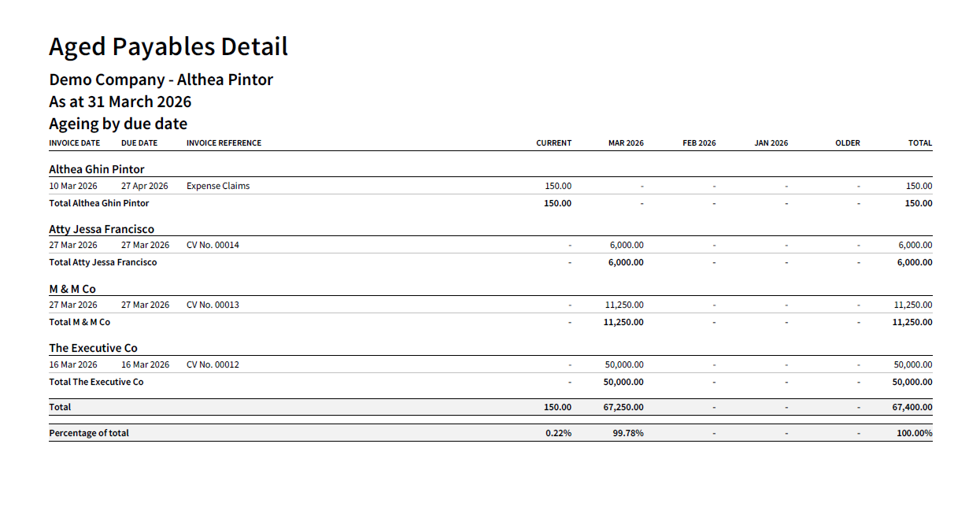This screenshot has width=980, height=529.
Task: Select the Atty Jessa Francisco contact heading
Action: (x=102, y=229)
